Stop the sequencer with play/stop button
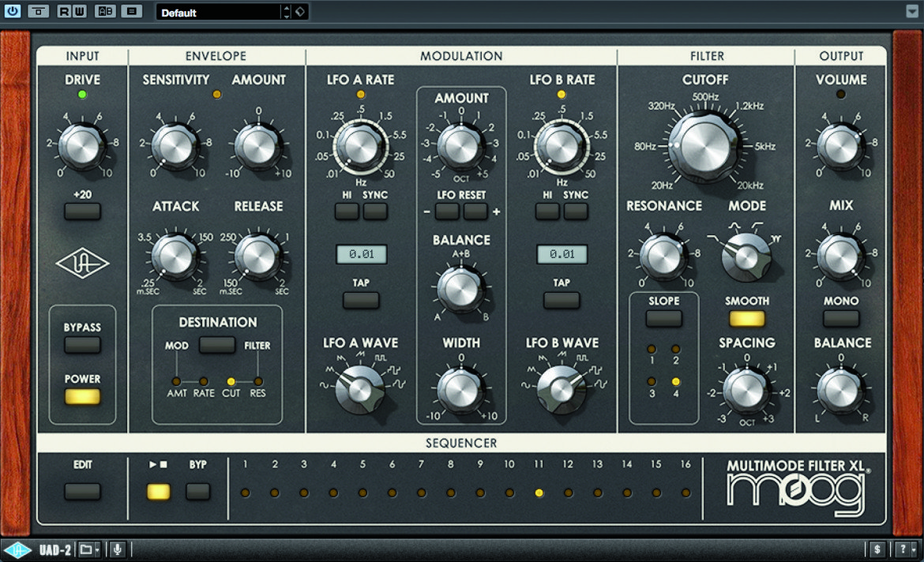Image resolution: width=924 pixels, height=562 pixels. point(158,491)
